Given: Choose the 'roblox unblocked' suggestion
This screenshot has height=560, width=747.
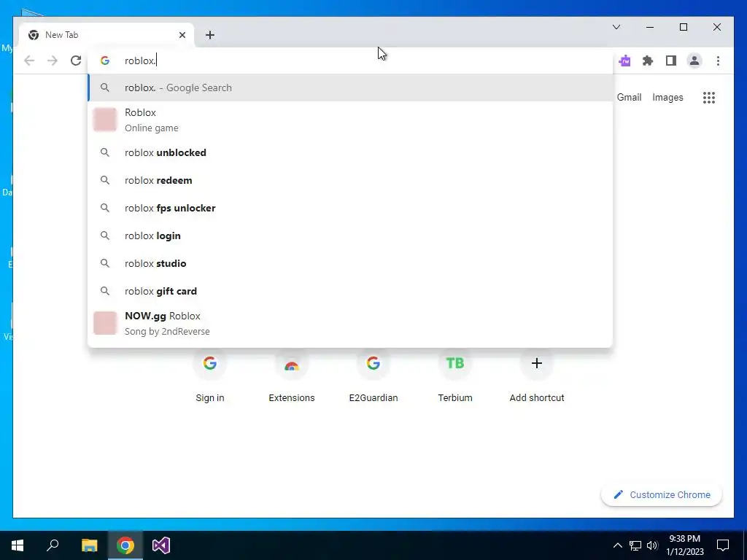Looking at the screenshot, I should [x=350, y=153].
